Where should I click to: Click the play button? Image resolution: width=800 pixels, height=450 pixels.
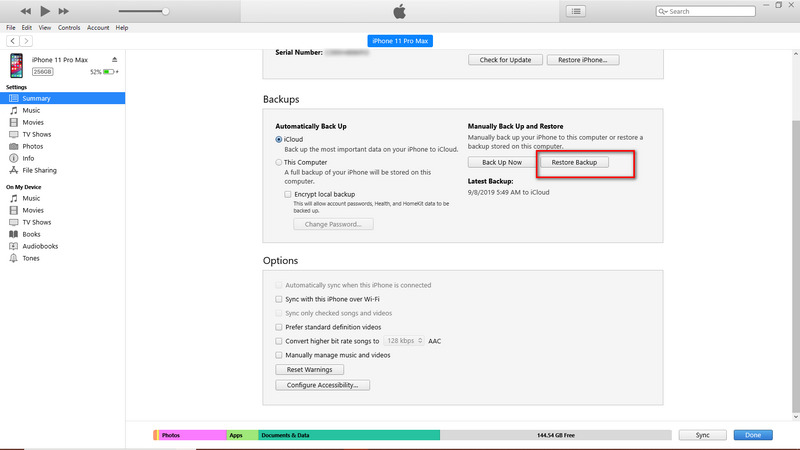(45, 11)
